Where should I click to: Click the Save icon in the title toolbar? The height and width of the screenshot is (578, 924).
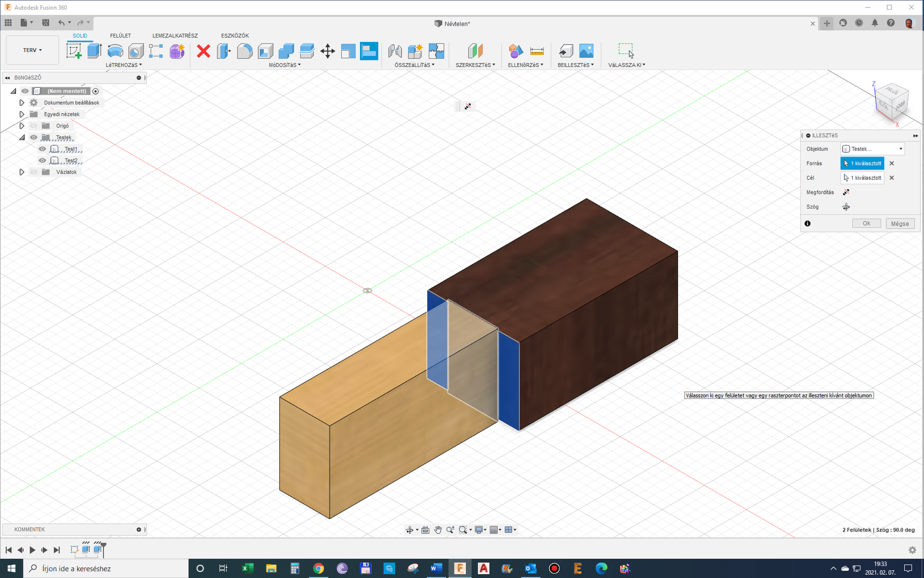[x=45, y=22]
